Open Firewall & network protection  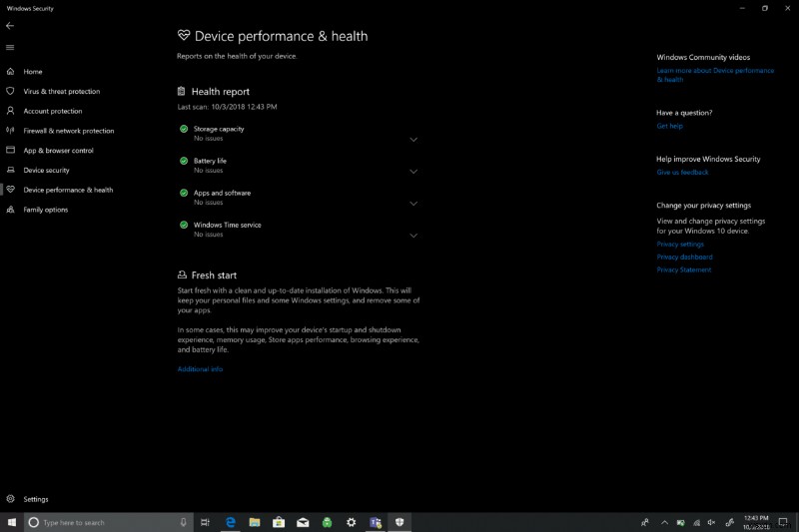point(69,131)
